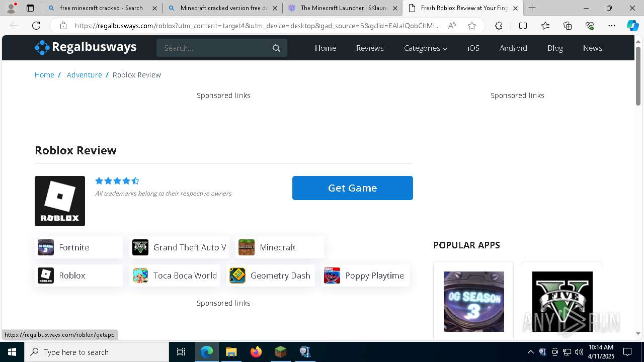The image size is (644, 362).
Task: Show hidden system tray icons
Action: 530,352
